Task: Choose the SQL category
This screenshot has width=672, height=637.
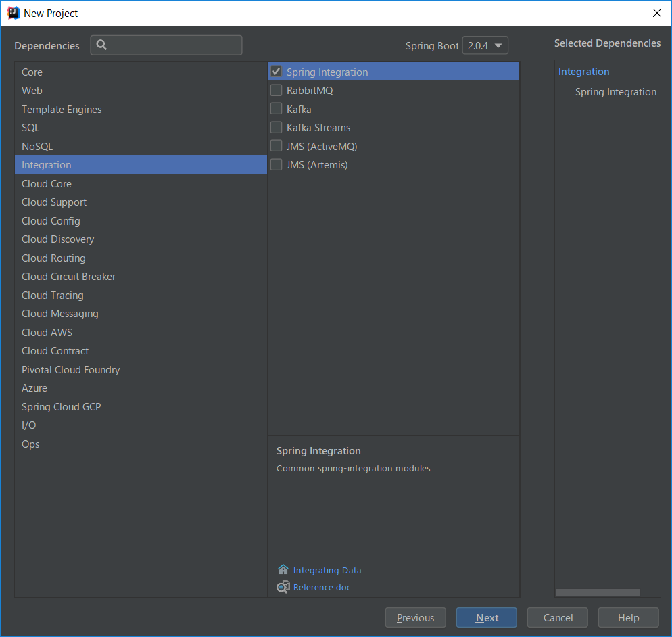Action: point(141,128)
